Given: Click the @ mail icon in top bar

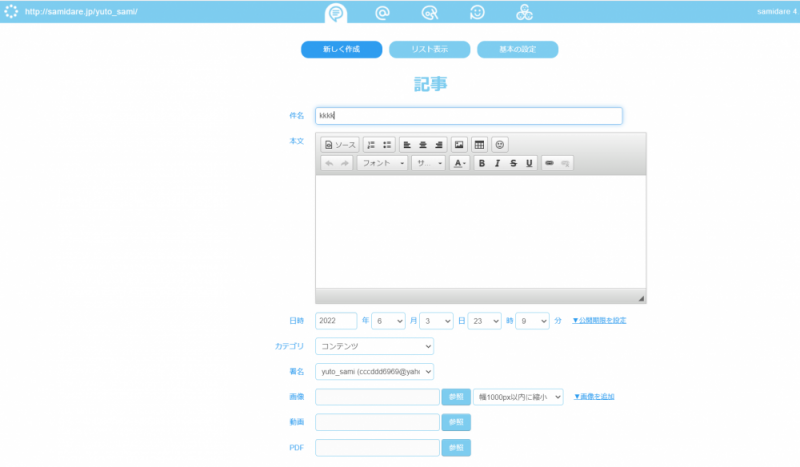Looking at the screenshot, I should click(382, 12).
